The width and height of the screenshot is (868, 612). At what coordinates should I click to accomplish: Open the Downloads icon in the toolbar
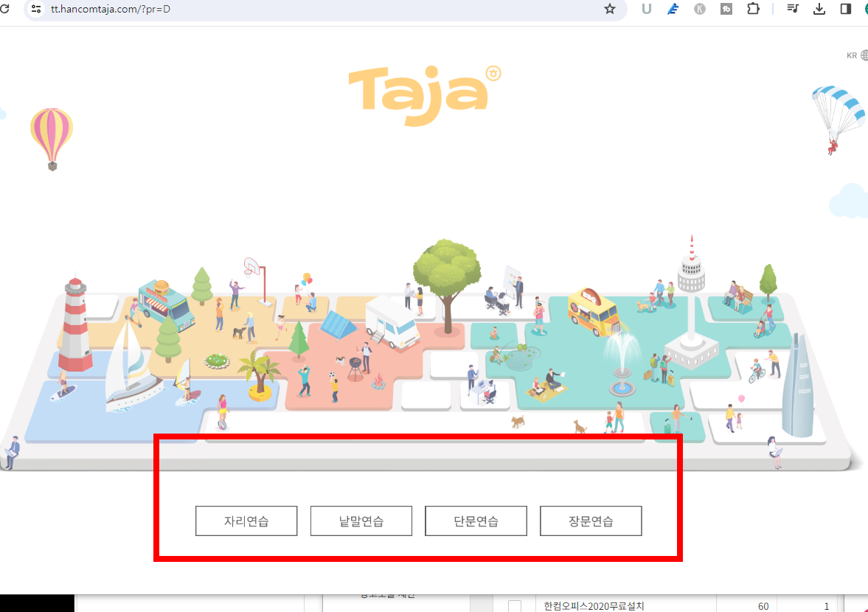pyautogui.click(x=819, y=10)
